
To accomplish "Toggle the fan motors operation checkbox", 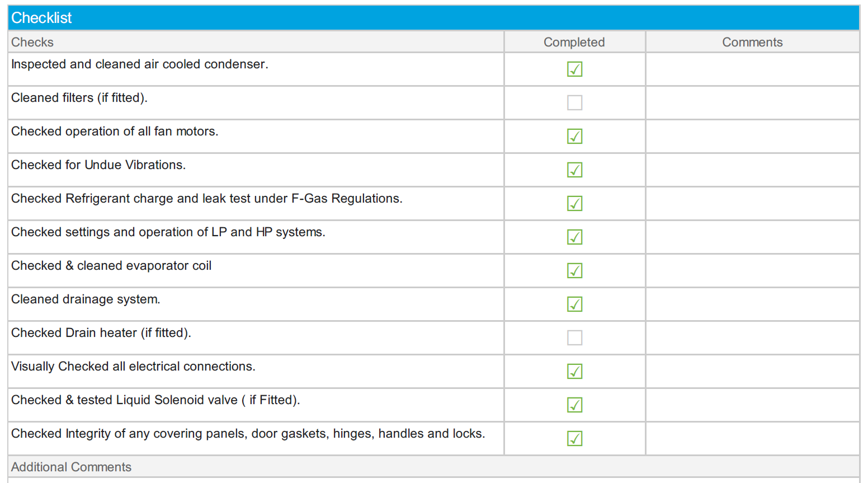I will [574, 137].
